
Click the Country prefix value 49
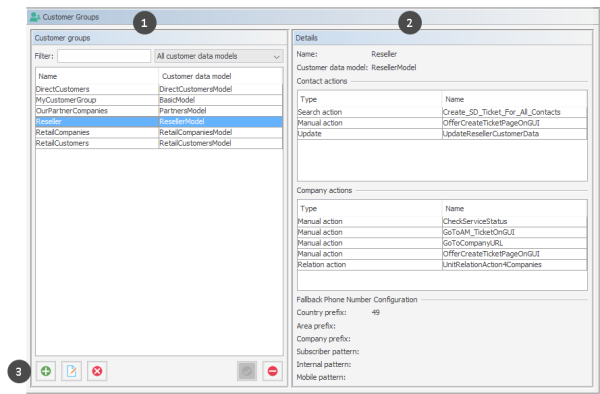(x=375, y=313)
